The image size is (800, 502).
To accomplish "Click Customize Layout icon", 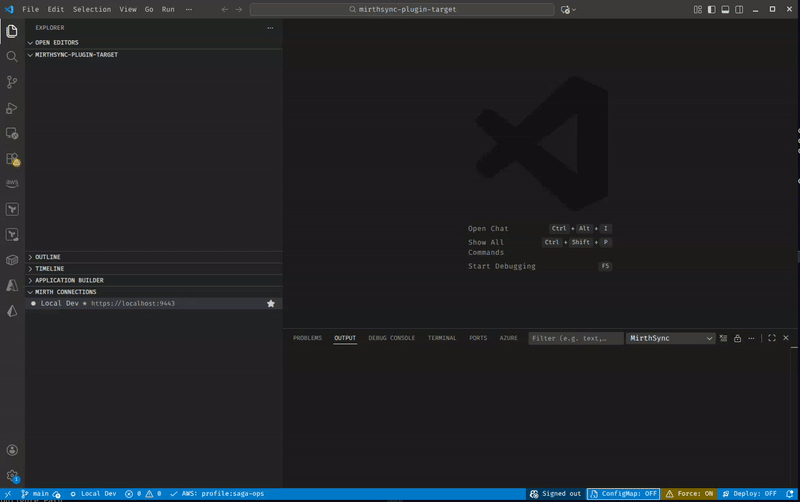I will [697, 9].
